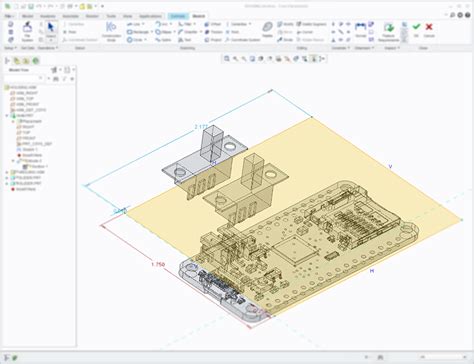474x364 pixels.
Task: Select Section 1 in the model tree
Action: [36, 166]
